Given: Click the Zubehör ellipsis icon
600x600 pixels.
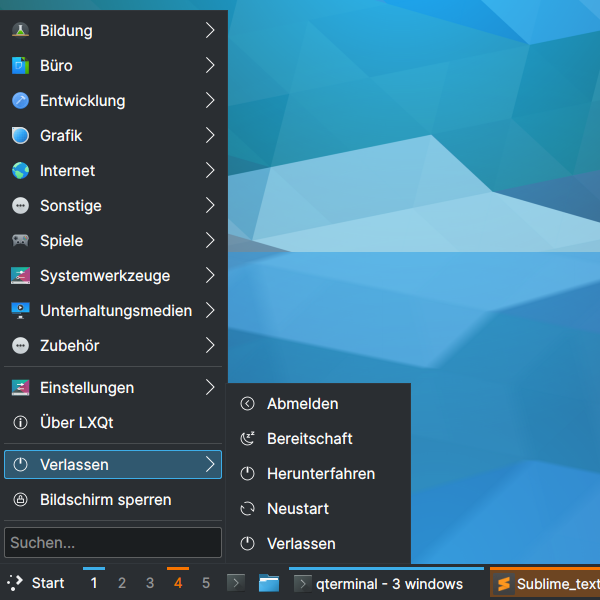Looking at the screenshot, I should coord(20,346).
